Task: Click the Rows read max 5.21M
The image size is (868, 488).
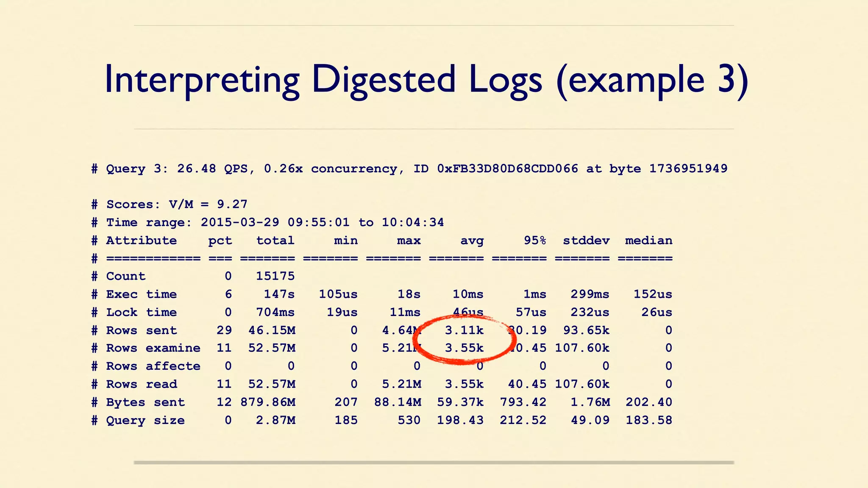Action: (402, 384)
